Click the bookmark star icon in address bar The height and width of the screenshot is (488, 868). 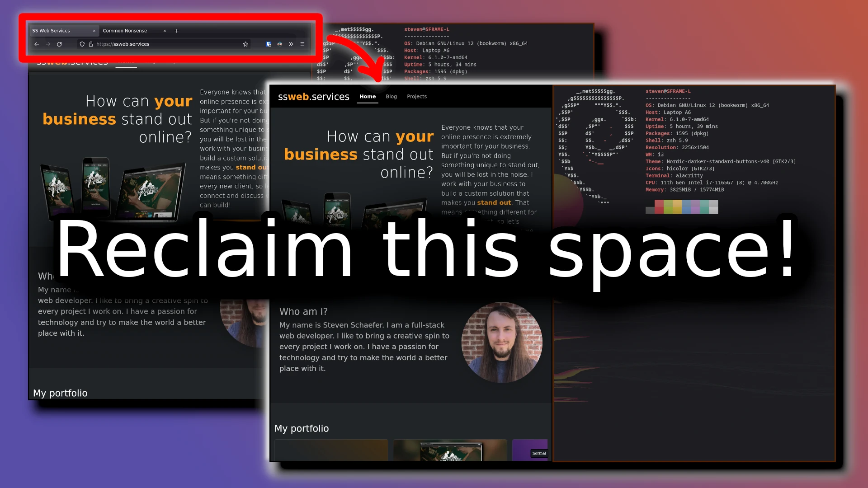[x=246, y=44]
